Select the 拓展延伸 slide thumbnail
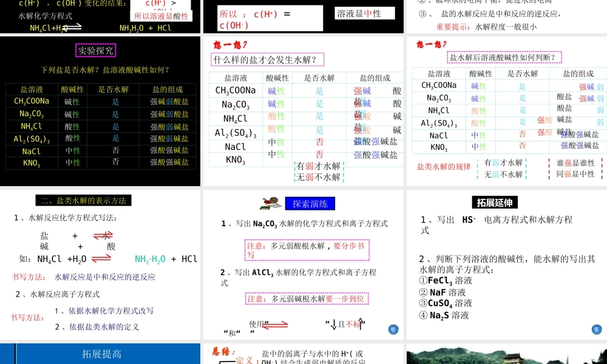607x364 pixels. 507,265
